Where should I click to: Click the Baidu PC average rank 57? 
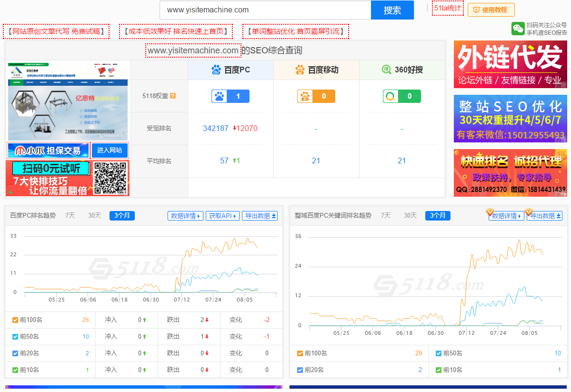[224, 161]
